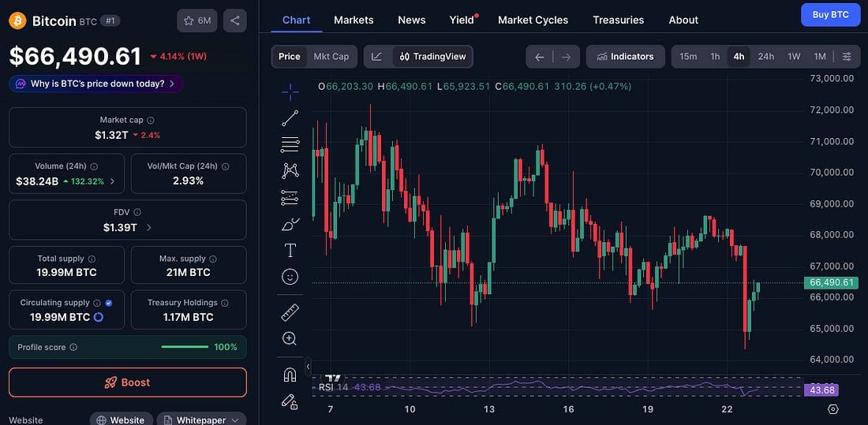The height and width of the screenshot is (425, 868).
Task: Switch to the TradingView chart mode
Action: [433, 57]
